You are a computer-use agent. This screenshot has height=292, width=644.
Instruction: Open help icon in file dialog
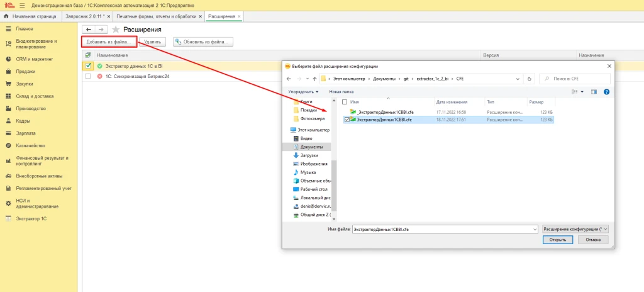coord(606,92)
